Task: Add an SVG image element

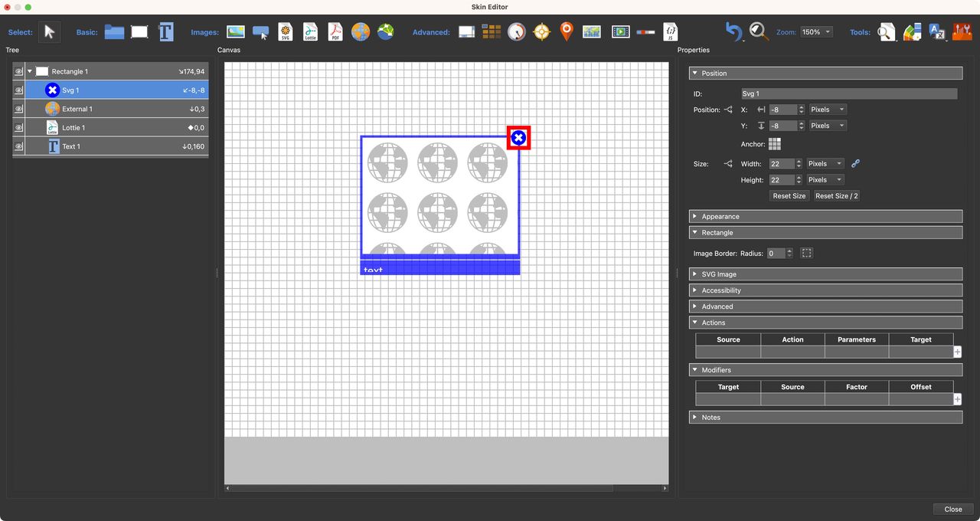Action: pos(286,31)
